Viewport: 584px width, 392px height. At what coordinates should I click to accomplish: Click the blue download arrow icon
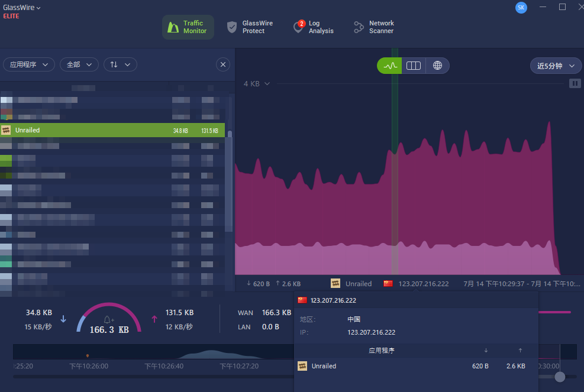point(63,319)
